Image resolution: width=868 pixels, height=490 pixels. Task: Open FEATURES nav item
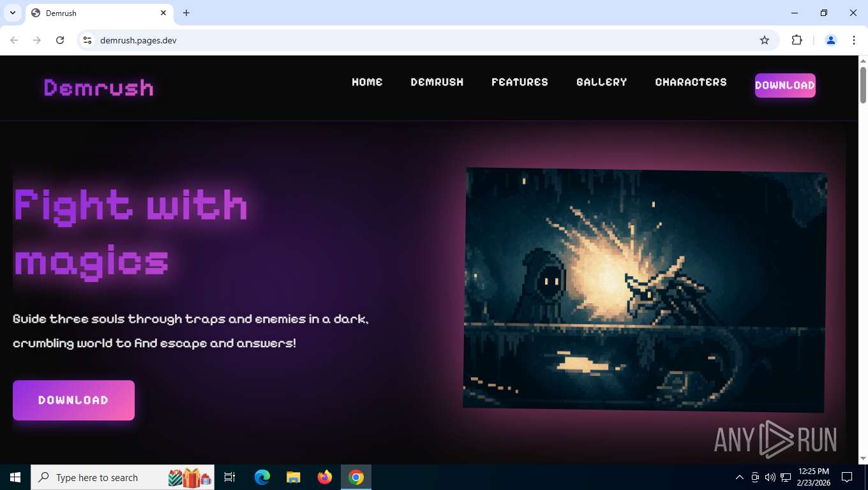(x=520, y=82)
